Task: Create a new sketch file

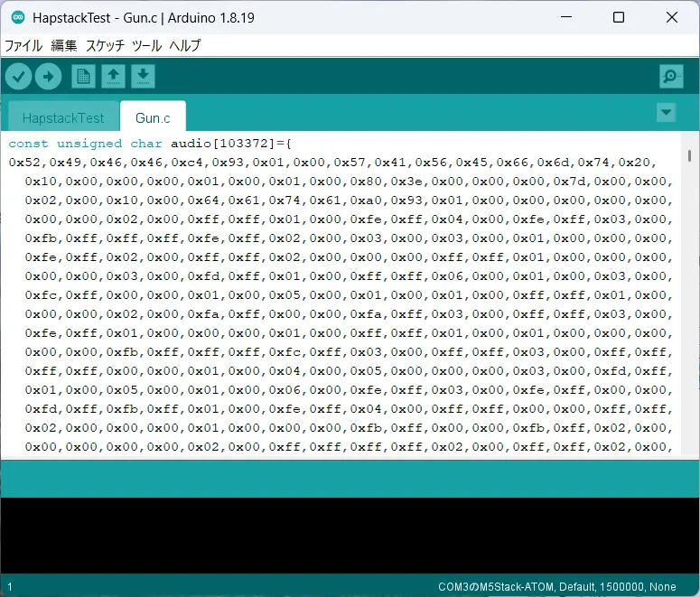Action: (x=83, y=77)
